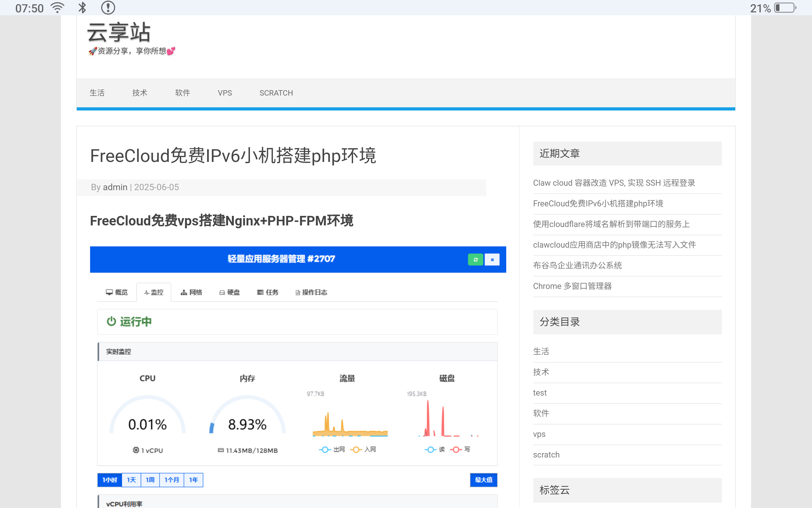Click the CPU gauge showing 0.01%
Image resolution: width=812 pixels, height=508 pixels.
coord(147,415)
